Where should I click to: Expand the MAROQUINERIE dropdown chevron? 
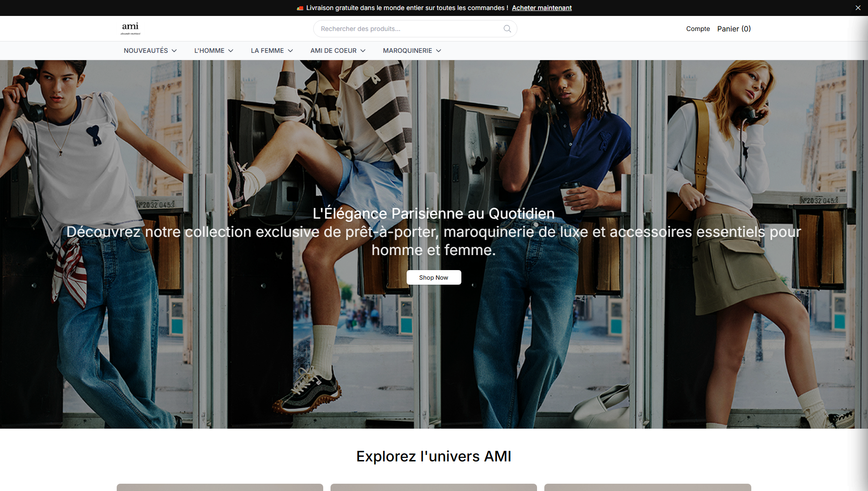439,51
